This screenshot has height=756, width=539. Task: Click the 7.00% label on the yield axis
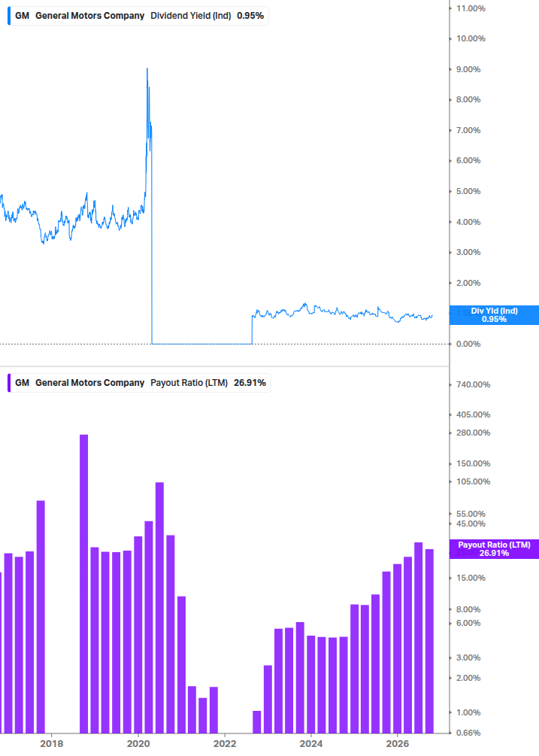[x=468, y=130]
